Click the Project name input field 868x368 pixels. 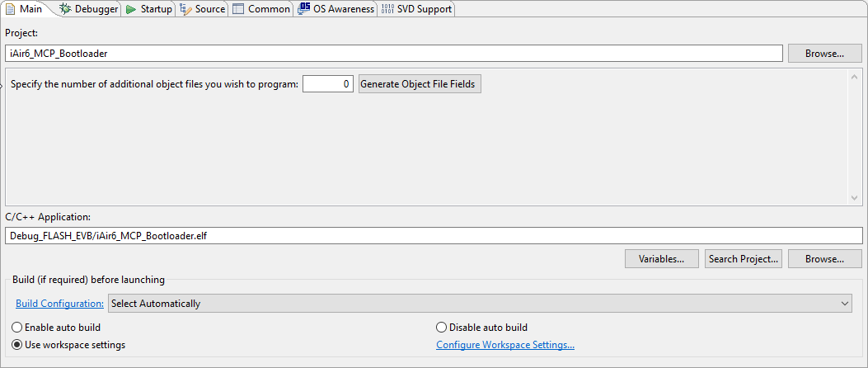393,54
